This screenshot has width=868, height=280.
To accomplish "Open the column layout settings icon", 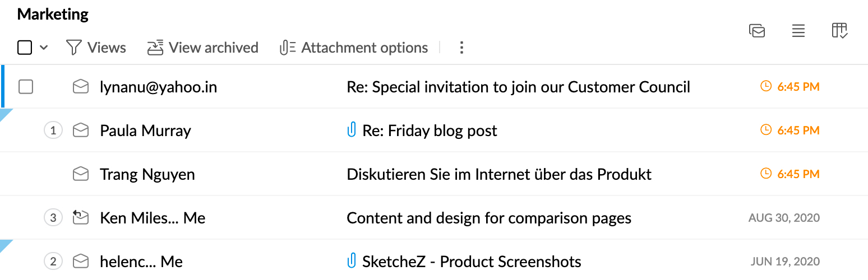I will tap(839, 31).
